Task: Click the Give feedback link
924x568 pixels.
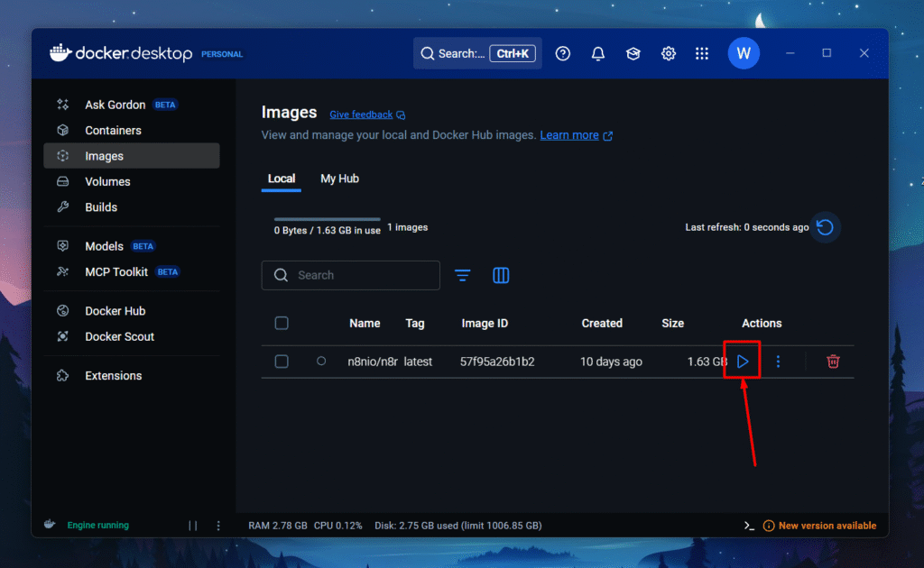Action: (361, 115)
